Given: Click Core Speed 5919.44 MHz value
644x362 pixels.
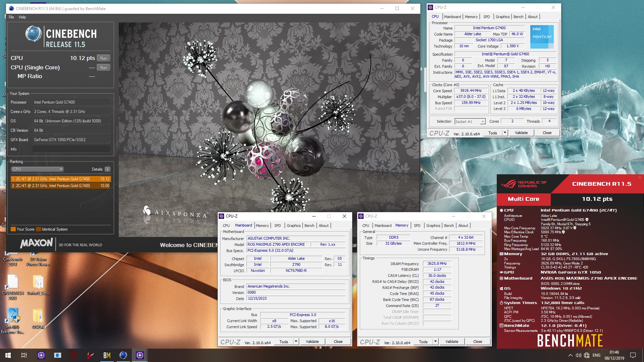Looking at the screenshot, I should click(471, 91).
